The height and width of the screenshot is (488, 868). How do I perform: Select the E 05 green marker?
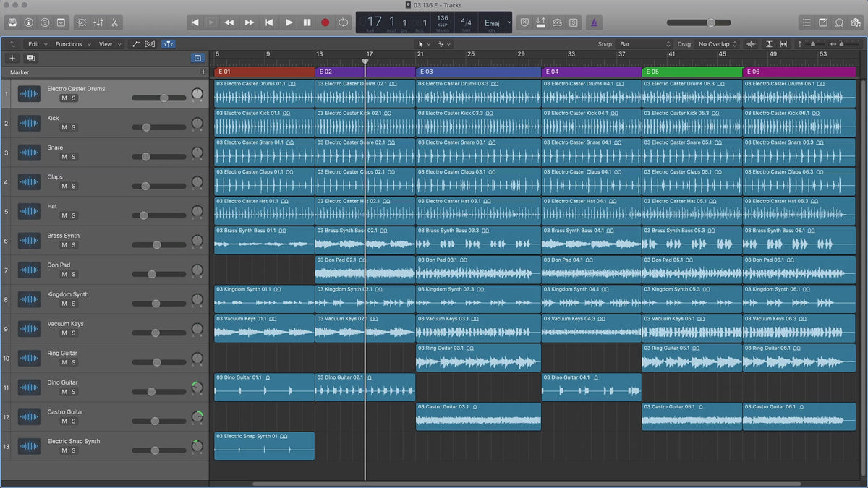point(692,72)
